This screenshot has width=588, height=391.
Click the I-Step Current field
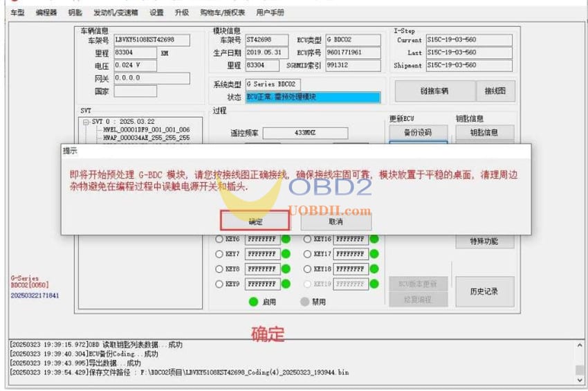pos(469,40)
